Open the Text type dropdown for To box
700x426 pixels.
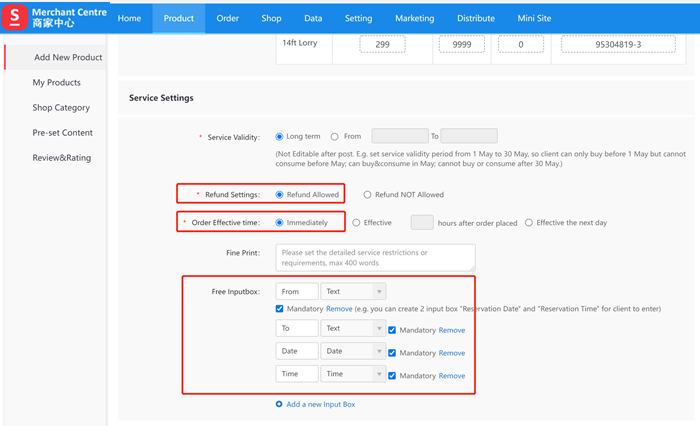tap(353, 328)
